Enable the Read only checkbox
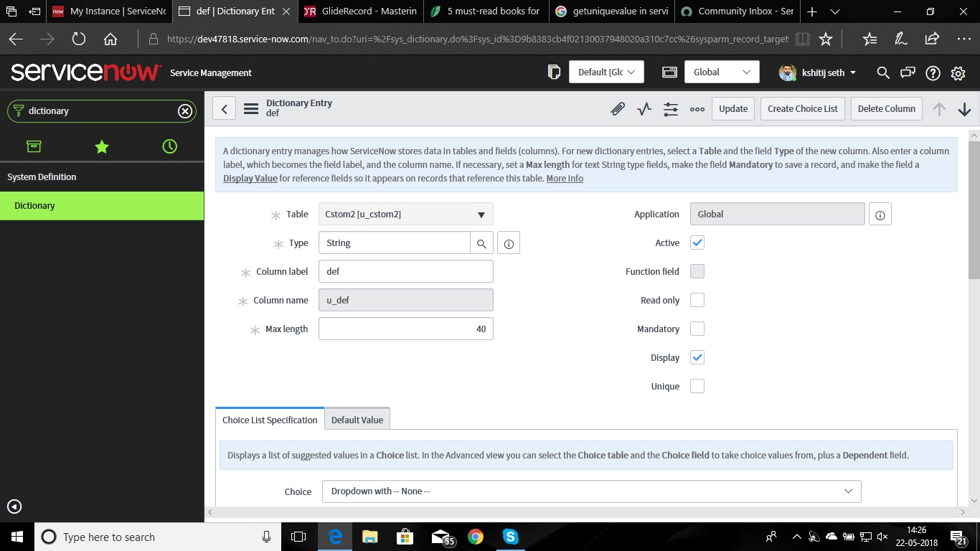This screenshot has width=980, height=551. (697, 300)
